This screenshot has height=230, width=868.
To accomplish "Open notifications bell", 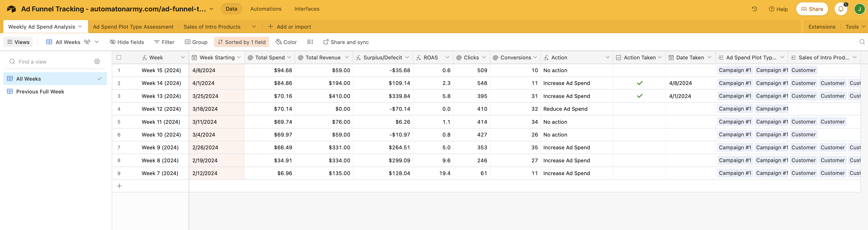I will coord(840,9).
